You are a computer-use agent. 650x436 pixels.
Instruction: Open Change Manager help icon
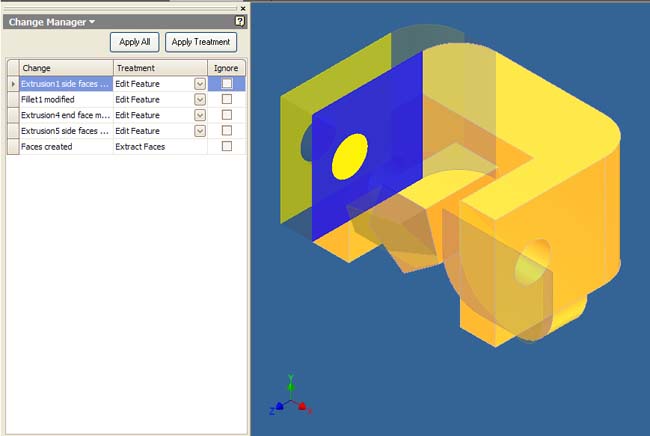point(240,21)
